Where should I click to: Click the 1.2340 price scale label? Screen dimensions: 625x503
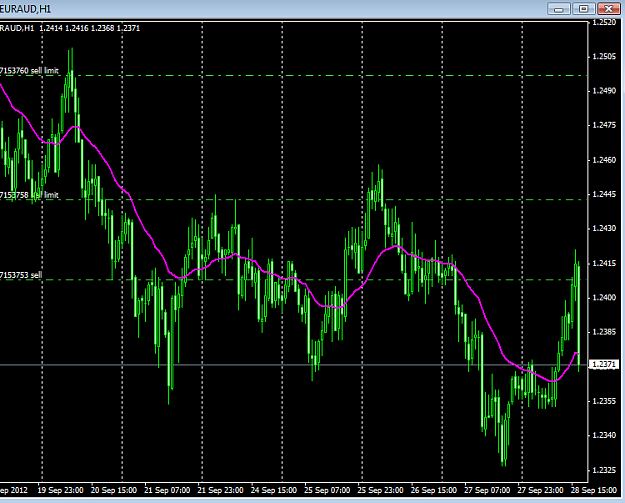pos(604,435)
